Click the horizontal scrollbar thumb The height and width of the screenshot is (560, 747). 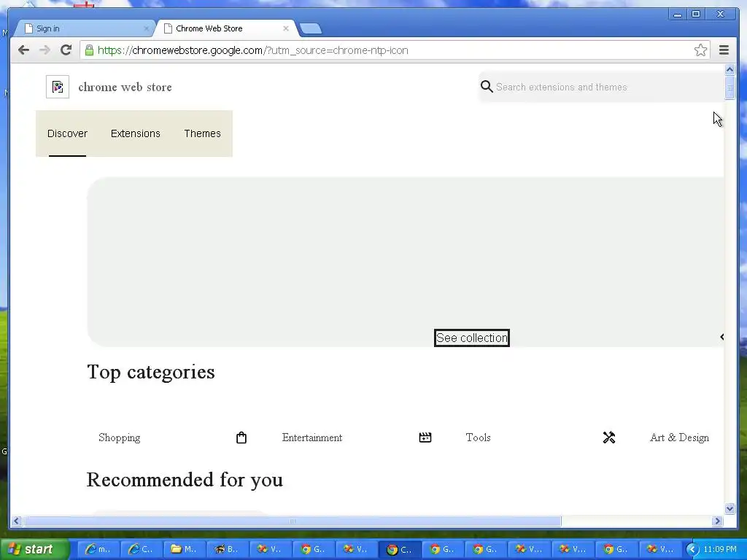click(x=292, y=521)
